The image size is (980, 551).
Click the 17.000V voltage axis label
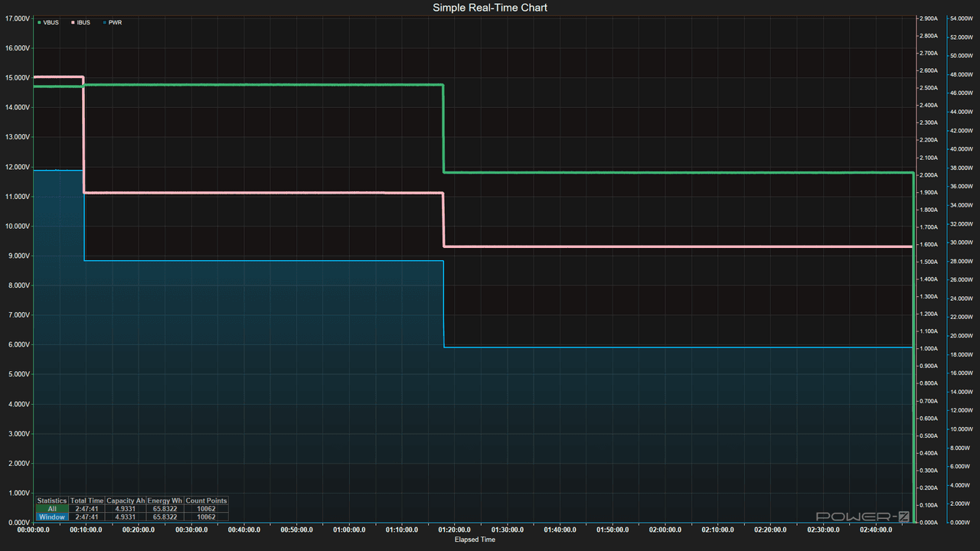(x=18, y=18)
